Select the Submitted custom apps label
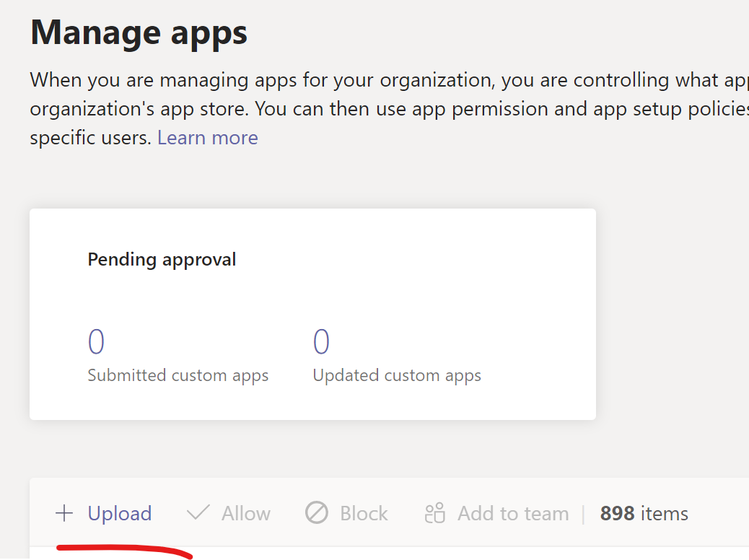Viewport: 749px width, 560px height. click(x=178, y=375)
